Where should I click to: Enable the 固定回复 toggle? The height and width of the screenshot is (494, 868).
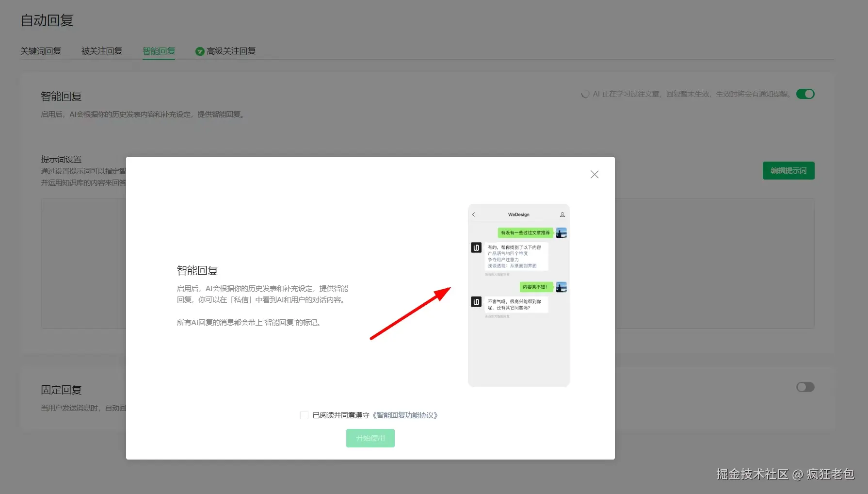point(804,387)
